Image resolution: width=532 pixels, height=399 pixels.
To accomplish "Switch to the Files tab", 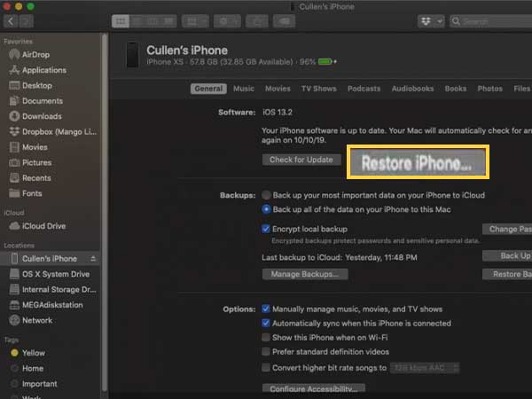I will 521,89.
